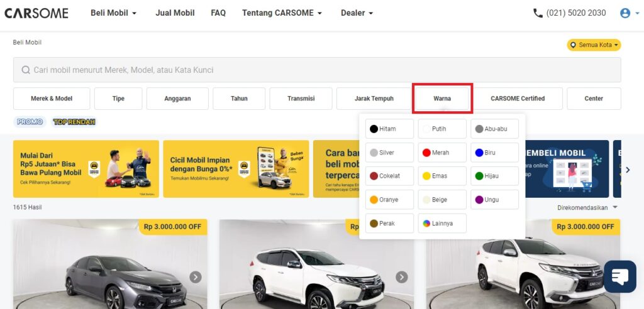Click the TDP RENDAH badge
This screenshot has height=309, width=644.
74,122
